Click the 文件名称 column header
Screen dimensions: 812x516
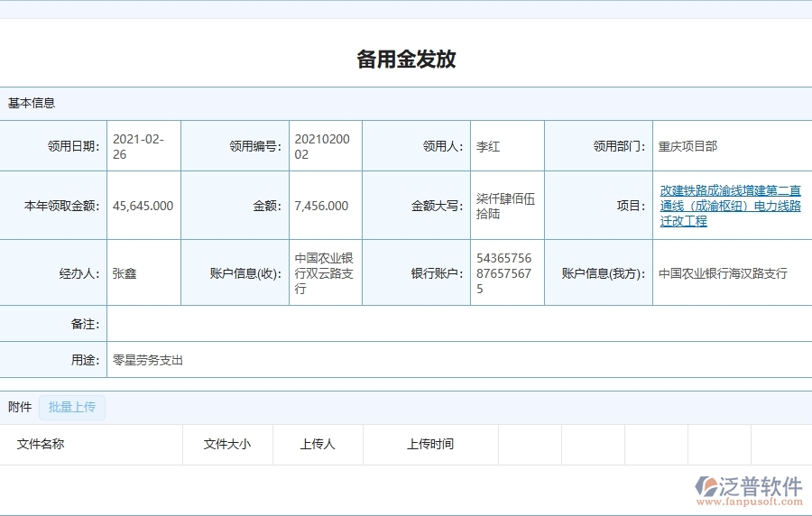41,444
